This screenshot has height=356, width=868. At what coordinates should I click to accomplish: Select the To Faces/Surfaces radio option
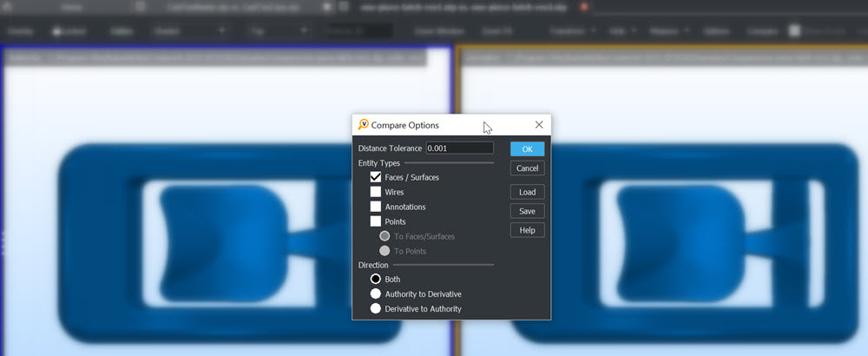[385, 236]
